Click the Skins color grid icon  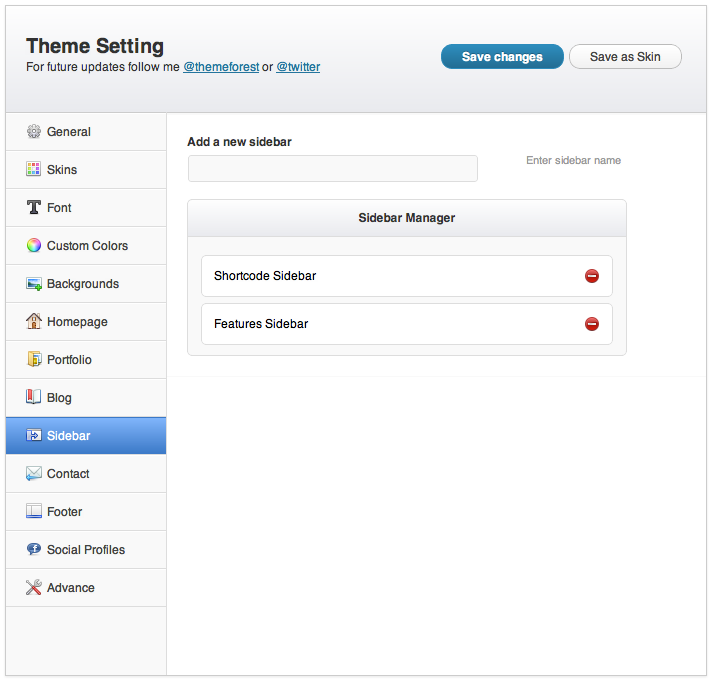[34, 169]
